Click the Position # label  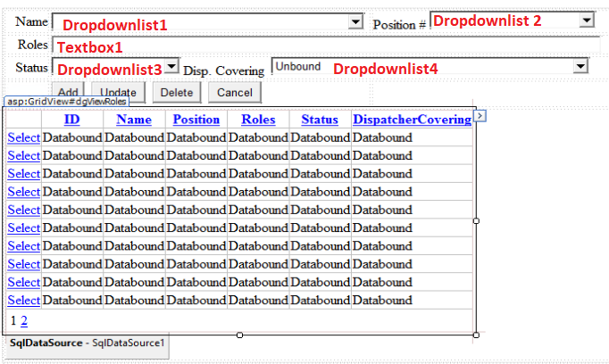pos(399,25)
